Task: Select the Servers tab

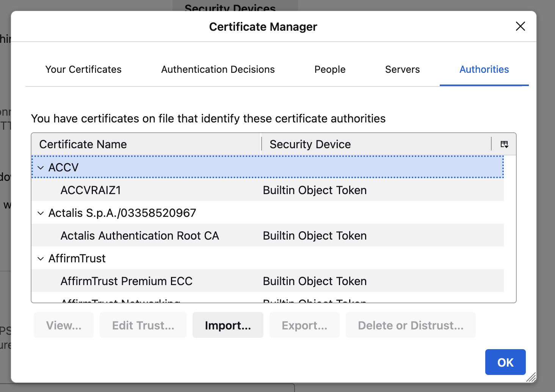Action: coord(403,69)
